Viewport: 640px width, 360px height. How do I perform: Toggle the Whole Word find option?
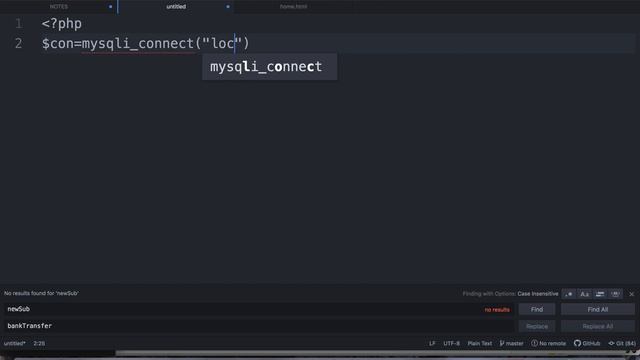point(616,294)
